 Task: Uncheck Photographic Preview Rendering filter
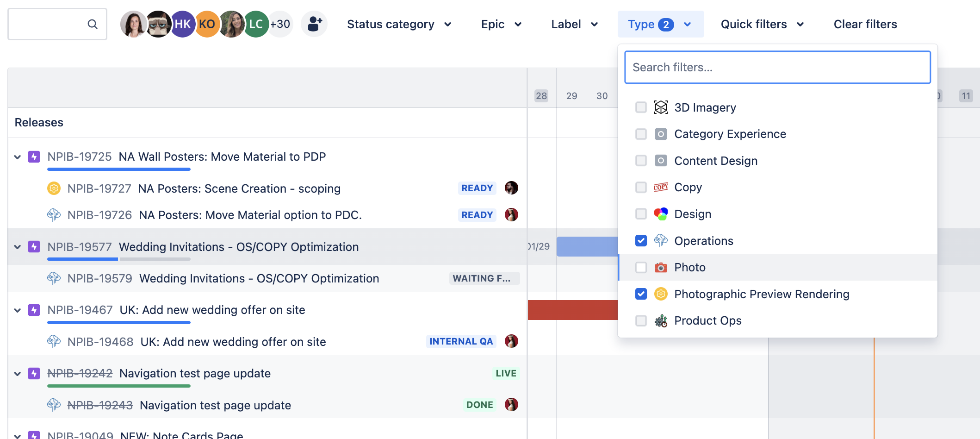pyautogui.click(x=641, y=294)
